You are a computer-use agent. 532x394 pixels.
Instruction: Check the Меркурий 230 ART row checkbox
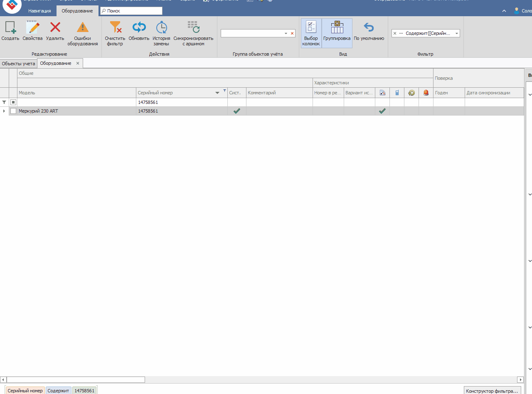tap(13, 111)
